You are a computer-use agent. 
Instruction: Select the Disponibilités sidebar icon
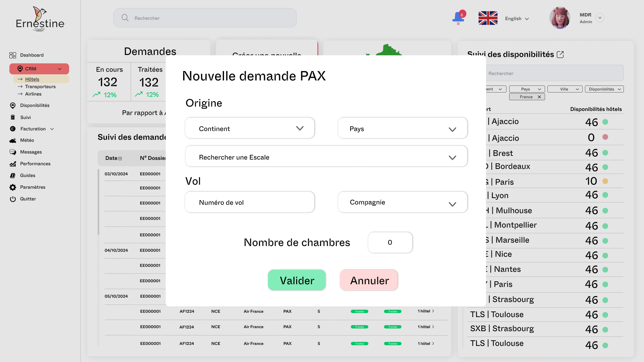(x=12, y=105)
